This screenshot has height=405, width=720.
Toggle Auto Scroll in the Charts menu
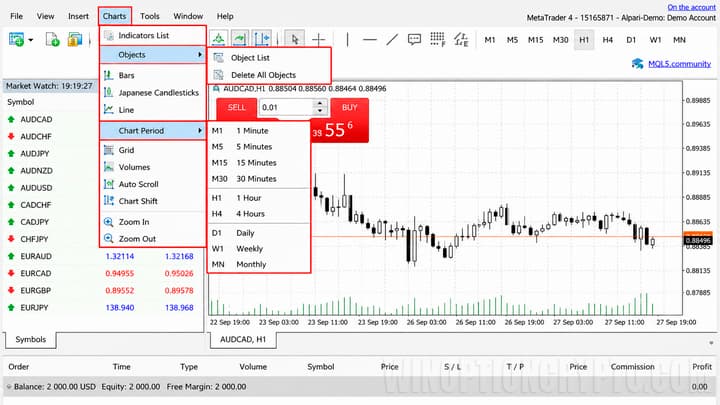pyautogui.click(x=152, y=184)
